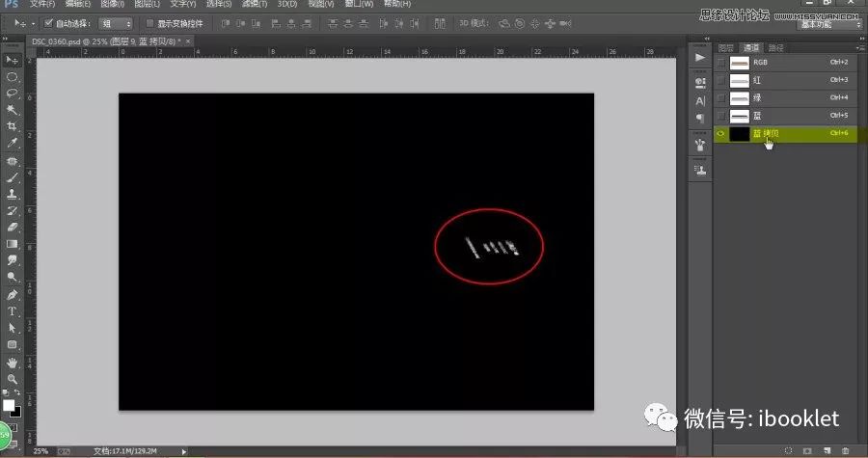The image size is (868, 458).
Task: Select the Magic Wand tool
Action: click(x=13, y=109)
